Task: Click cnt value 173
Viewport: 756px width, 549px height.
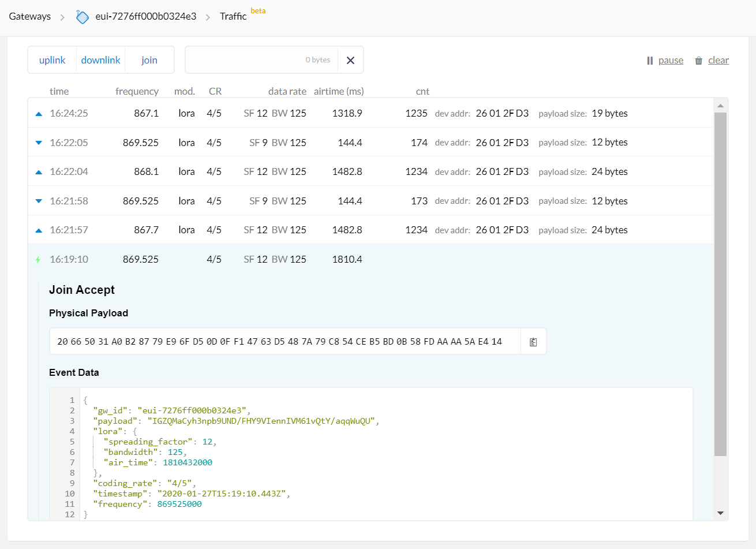Action: [x=419, y=201]
